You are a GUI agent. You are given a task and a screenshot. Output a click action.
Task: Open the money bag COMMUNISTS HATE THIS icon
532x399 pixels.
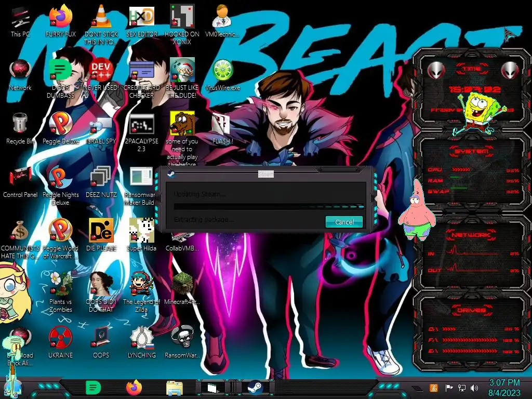[x=20, y=240]
